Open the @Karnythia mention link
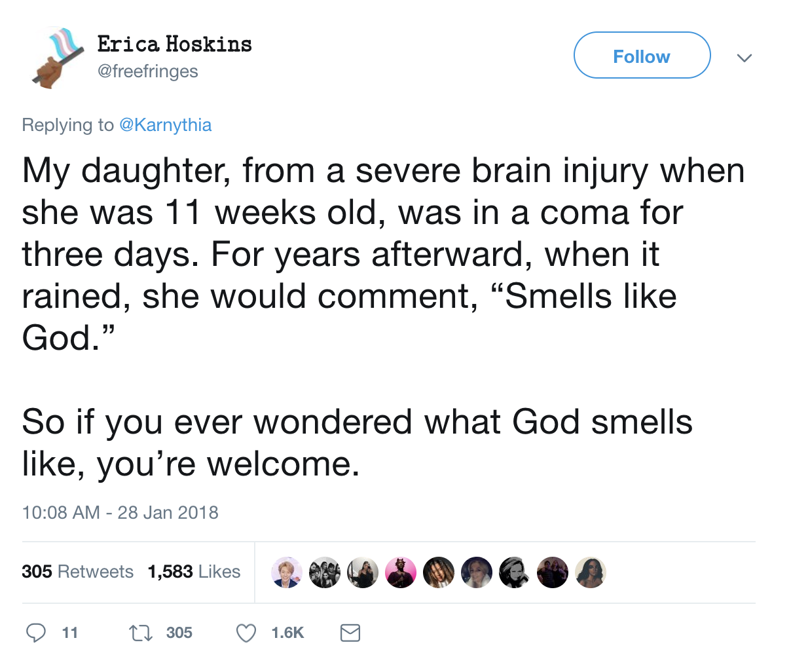791x672 pixels. tap(165, 125)
